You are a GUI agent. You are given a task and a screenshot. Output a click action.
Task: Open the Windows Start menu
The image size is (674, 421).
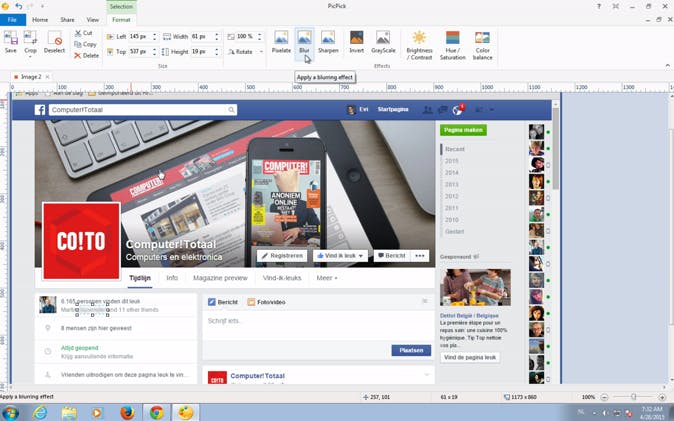pyautogui.click(x=10, y=413)
